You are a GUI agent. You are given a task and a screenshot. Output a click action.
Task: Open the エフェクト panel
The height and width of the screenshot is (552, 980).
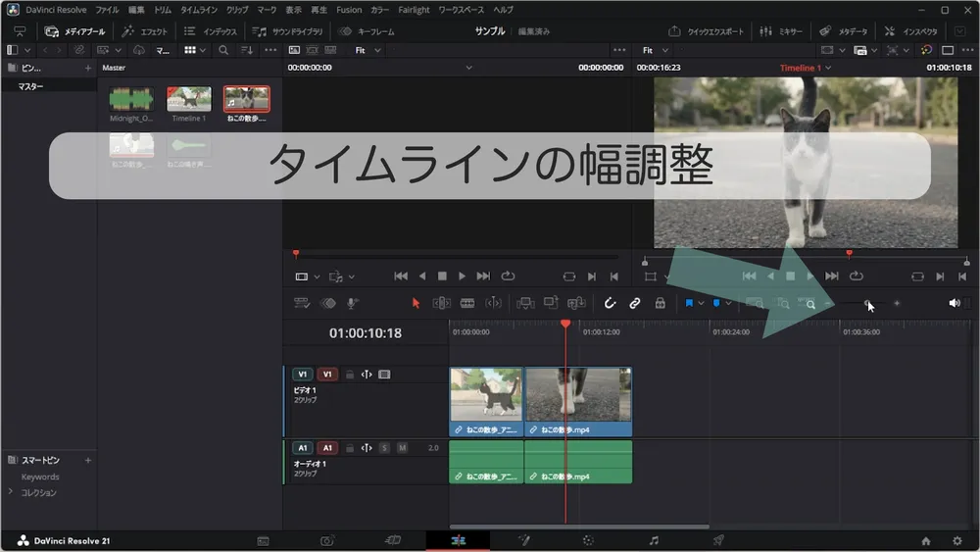[145, 31]
